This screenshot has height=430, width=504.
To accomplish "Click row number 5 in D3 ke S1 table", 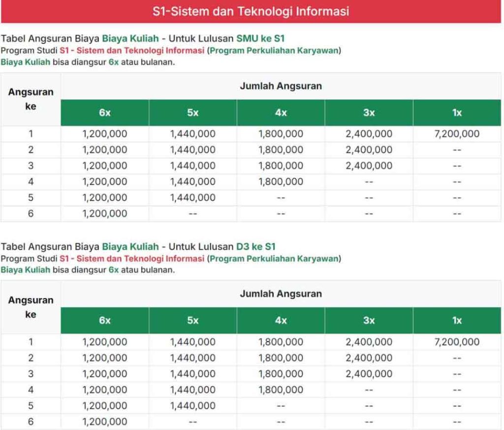I will [31, 405].
